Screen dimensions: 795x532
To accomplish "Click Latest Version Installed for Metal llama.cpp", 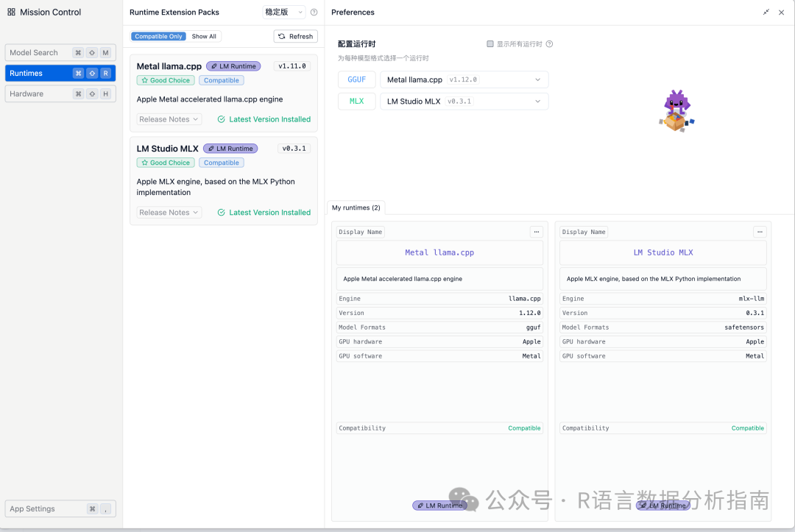I will [264, 120].
